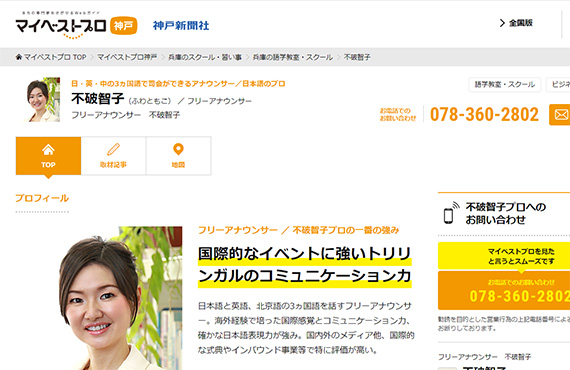570x370 pixels.
Task: Click the yellow マイベストプロを見た banner
Action: [504, 256]
